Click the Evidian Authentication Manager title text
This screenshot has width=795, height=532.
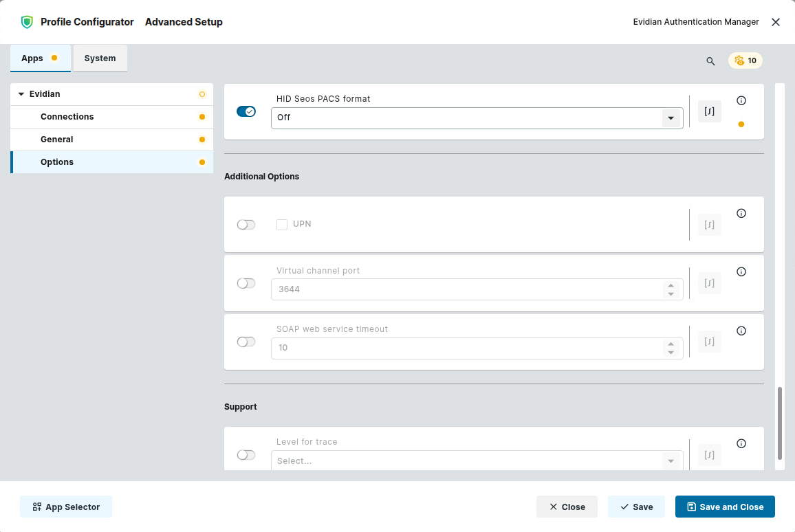tap(696, 22)
